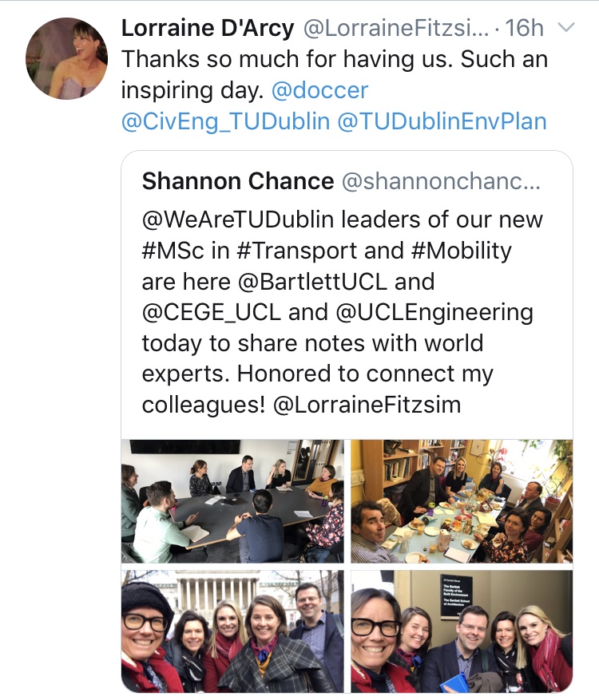Enlarge the lunch table photo
The height and width of the screenshot is (700, 599).
[x=462, y=501]
